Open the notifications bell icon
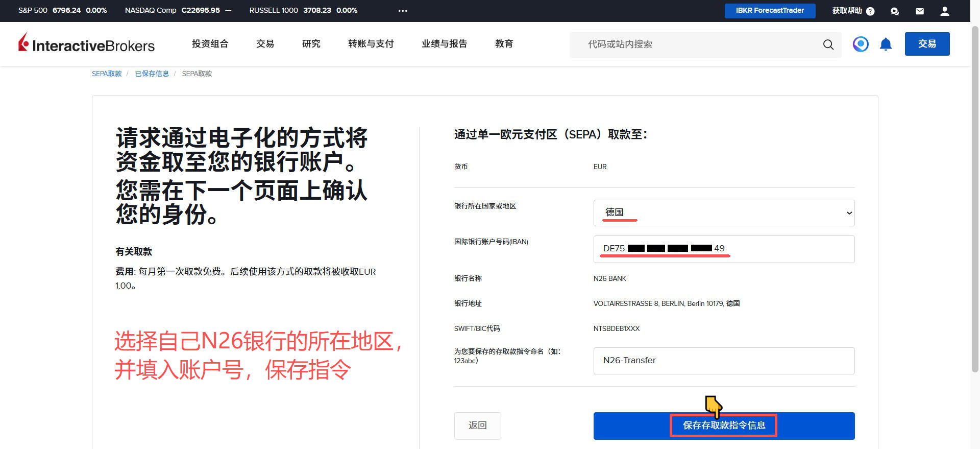The width and height of the screenshot is (980, 449). pos(886,44)
